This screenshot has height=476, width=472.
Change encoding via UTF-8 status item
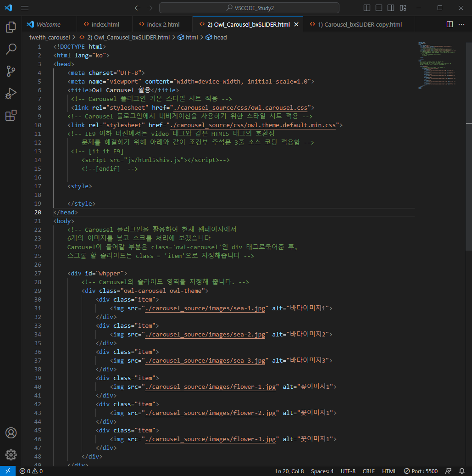point(348,471)
